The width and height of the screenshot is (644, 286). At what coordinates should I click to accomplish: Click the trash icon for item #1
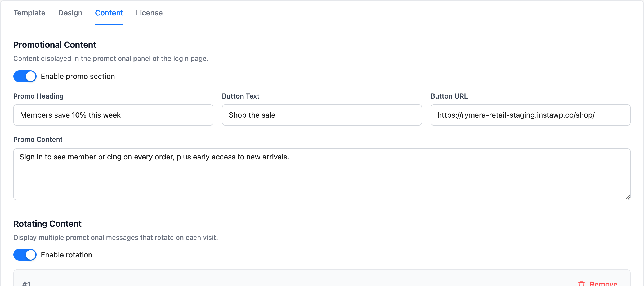(x=582, y=284)
